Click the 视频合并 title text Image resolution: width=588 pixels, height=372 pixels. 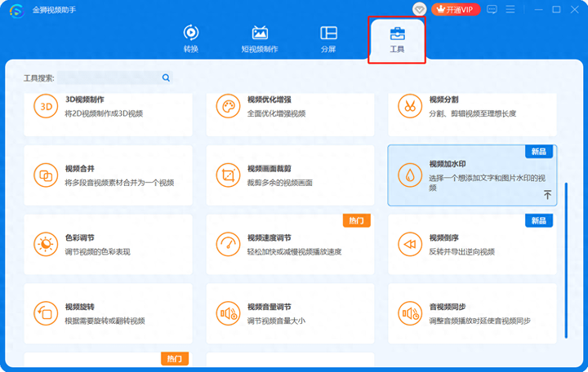click(79, 169)
